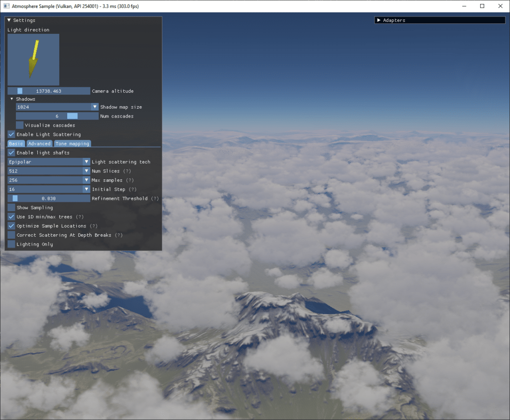510x420 pixels.
Task: Switch to the Tone mapping tab
Action: 72,143
